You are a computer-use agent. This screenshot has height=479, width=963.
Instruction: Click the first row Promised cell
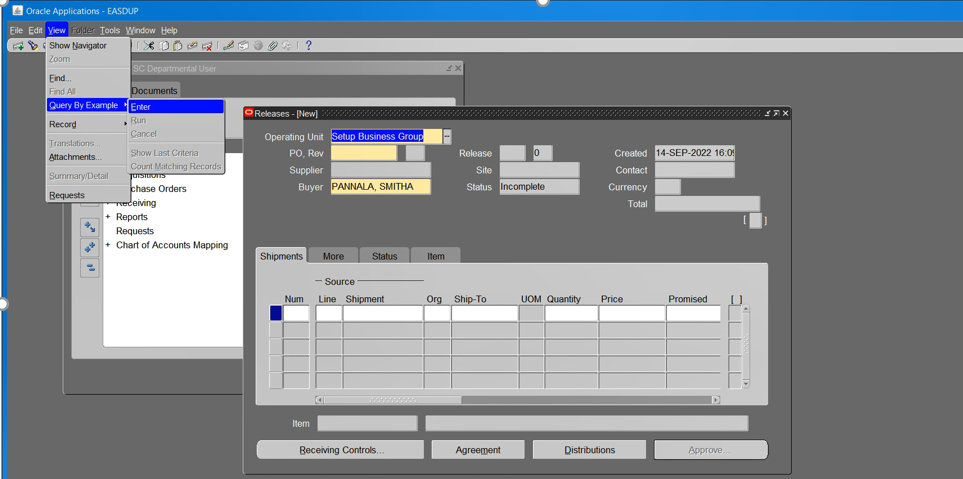pos(693,313)
